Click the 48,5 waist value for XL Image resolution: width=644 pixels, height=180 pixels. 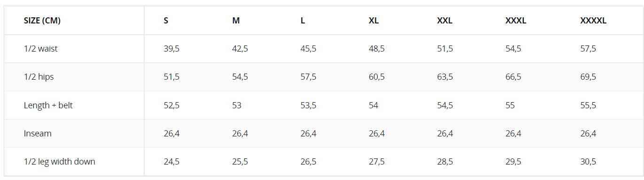pos(377,49)
